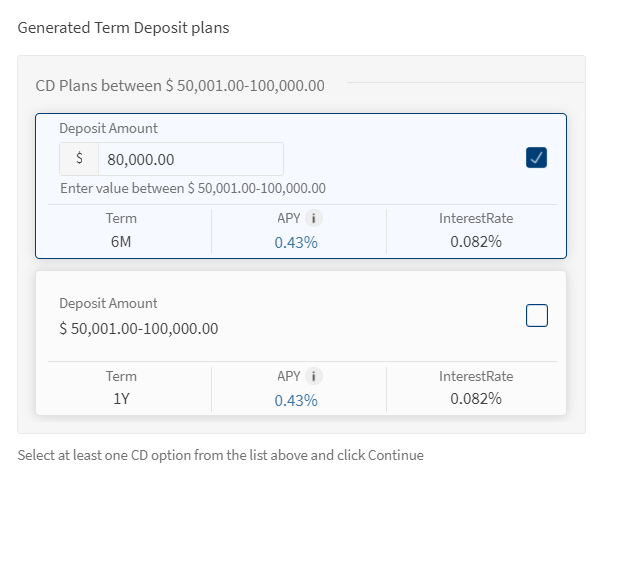Click the APY info icon in 1Y plan

tap(314, 377)
